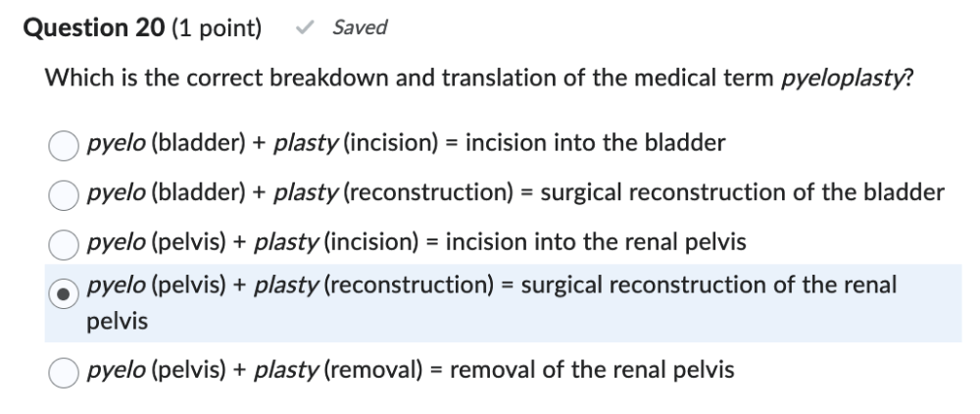Click answer text 'surgical reconstruction of the renal'
The width and height of the screenshot is (980, 414).
709,285
